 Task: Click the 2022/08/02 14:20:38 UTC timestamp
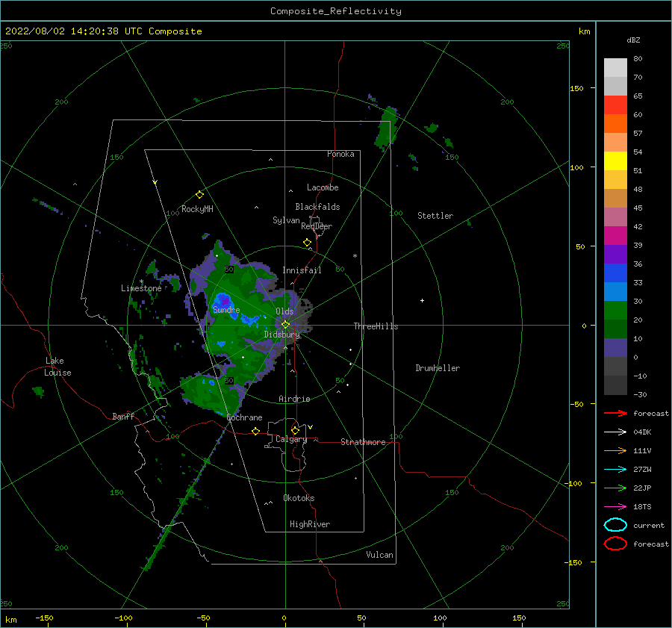[73, 31]
